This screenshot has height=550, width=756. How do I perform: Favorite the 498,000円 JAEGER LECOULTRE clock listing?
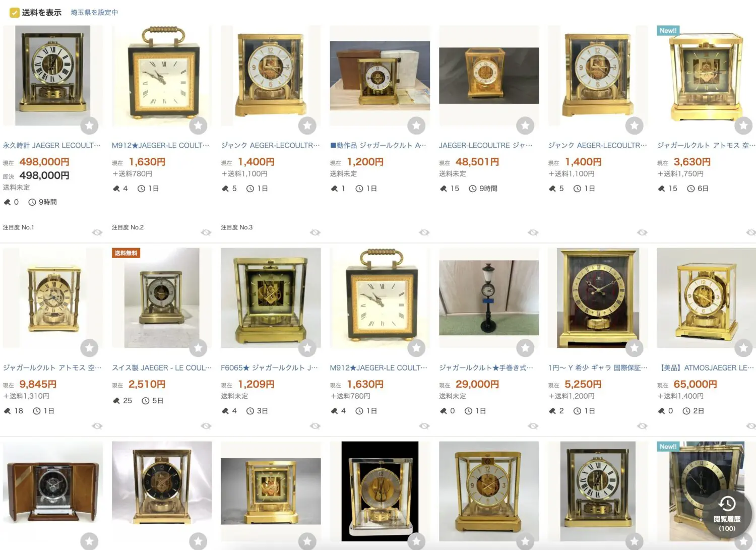click(x=89, y=126)
